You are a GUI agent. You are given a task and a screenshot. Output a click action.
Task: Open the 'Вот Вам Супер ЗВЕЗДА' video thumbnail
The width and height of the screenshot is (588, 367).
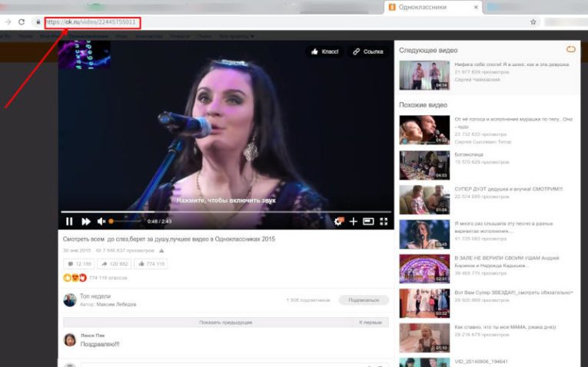coord(424,303)
